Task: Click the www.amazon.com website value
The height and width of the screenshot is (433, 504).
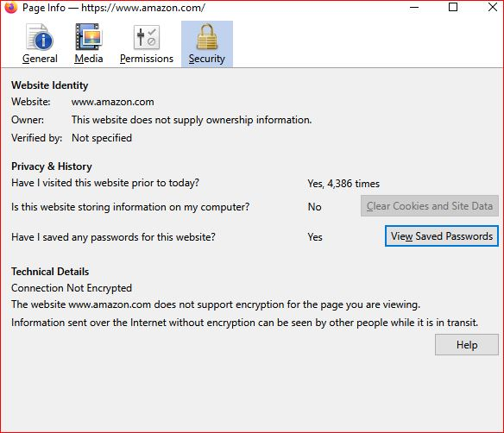Action: coord(112,102)
